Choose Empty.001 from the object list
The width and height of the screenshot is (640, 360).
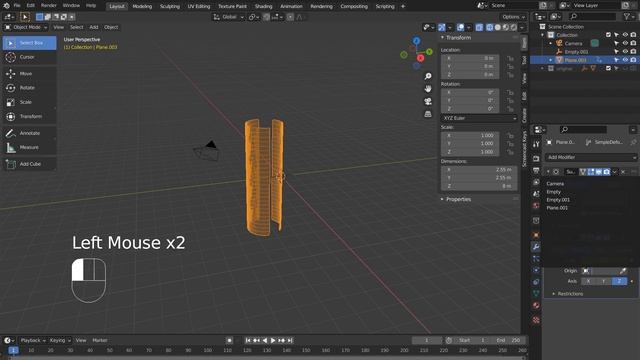tap(558, 200)
